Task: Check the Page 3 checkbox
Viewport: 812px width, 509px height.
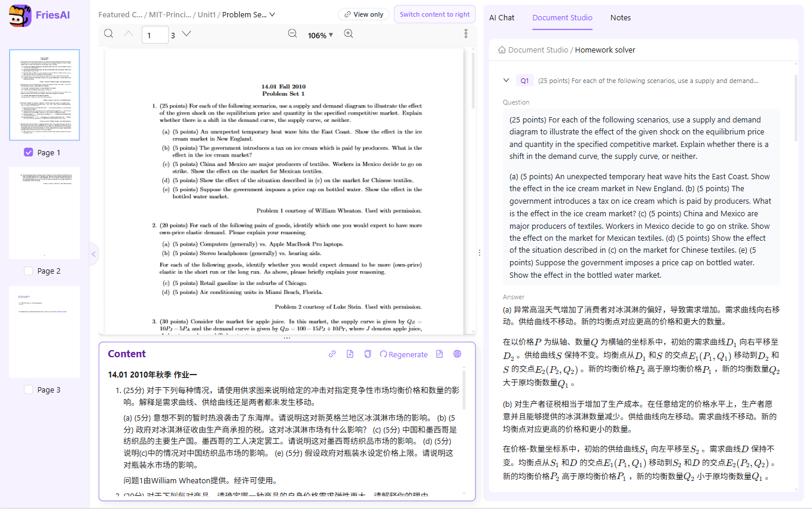Action: (28, 390)
